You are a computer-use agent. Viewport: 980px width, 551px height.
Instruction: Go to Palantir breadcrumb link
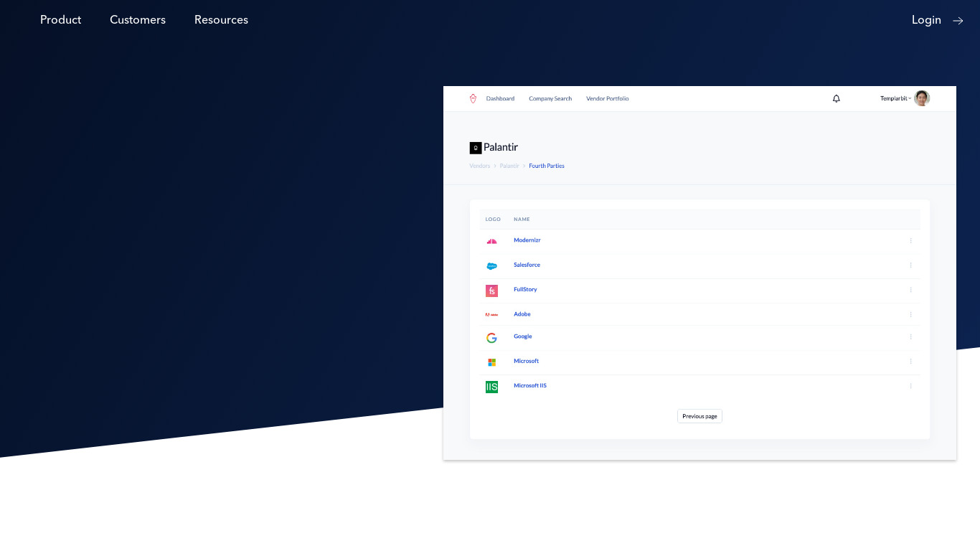point(509,166)
